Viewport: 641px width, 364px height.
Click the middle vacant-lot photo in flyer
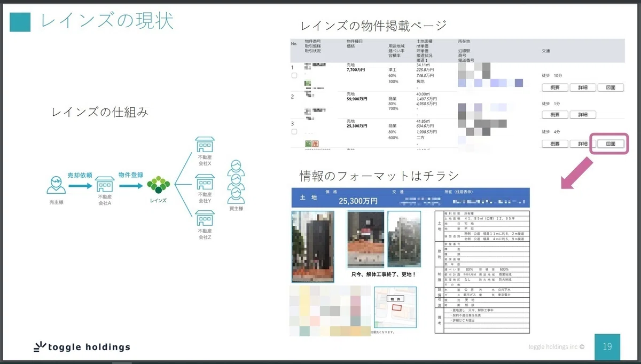[365, 239]
